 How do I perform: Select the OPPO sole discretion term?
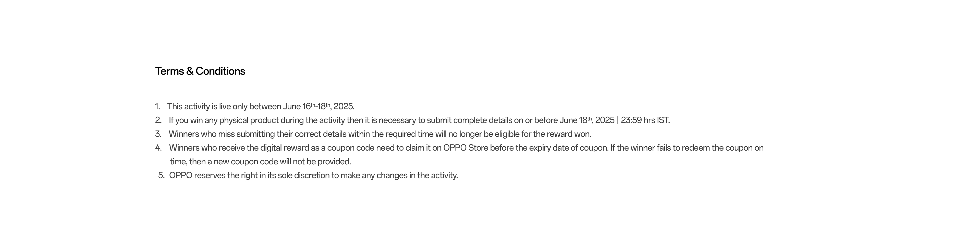313,176
